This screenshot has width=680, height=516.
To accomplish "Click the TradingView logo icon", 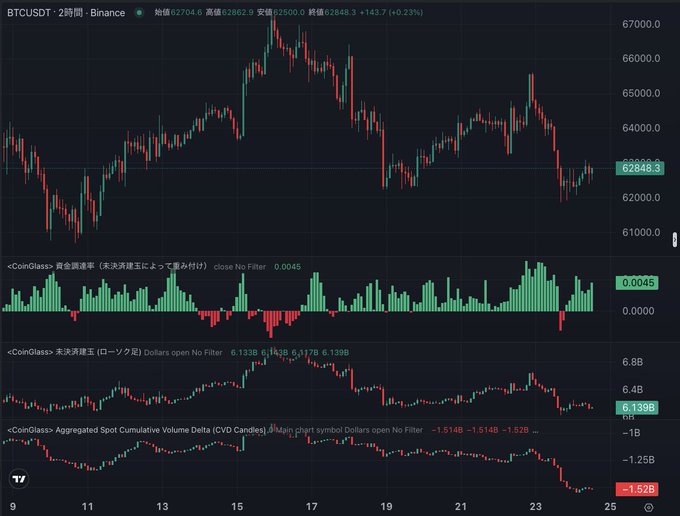I will 19,479.
